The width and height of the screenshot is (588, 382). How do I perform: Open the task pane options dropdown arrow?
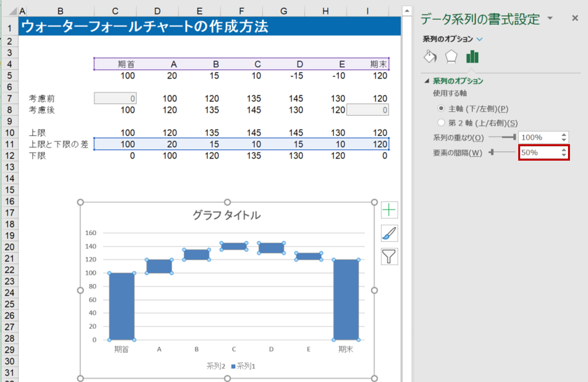(x=550, y=18)
